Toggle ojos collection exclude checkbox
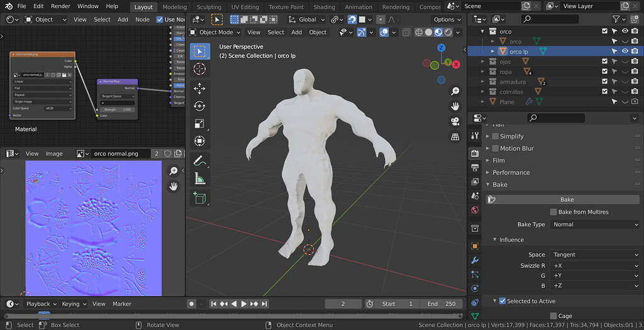The height and width of the screenshot is (330, 644). (604, 61)
